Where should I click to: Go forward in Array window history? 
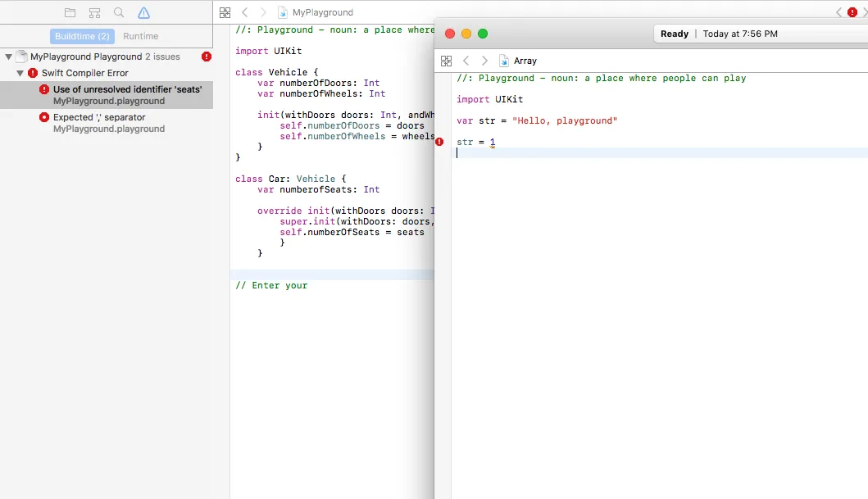point(484,61)
